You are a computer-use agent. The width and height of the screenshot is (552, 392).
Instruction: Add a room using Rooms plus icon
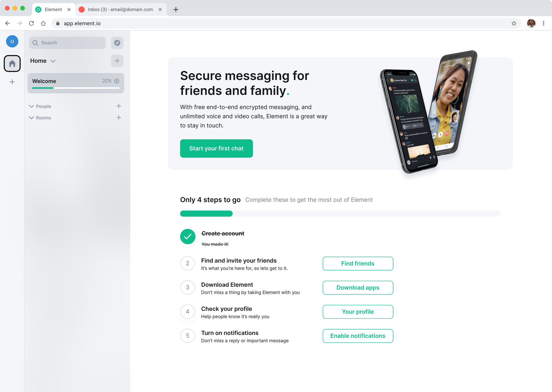click(119, 118)
